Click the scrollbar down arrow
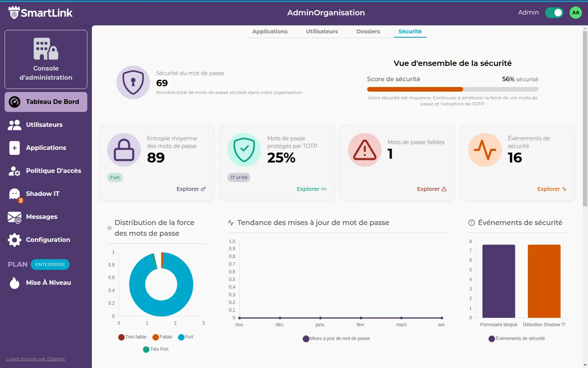588x368 pixels. (585, 365)
